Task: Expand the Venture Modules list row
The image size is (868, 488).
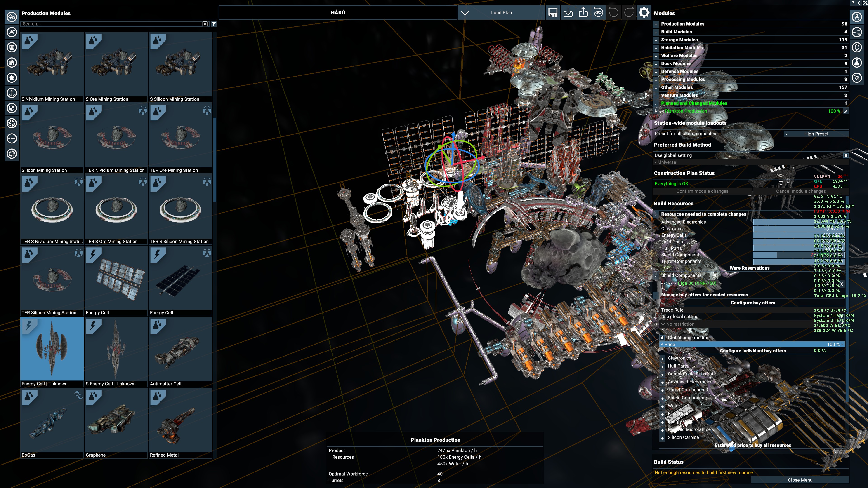Action: 656,96
